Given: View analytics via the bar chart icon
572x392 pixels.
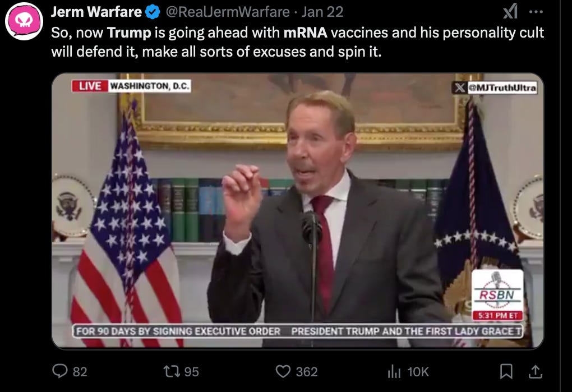Looking at the screenshot, I should pos(394,371).
